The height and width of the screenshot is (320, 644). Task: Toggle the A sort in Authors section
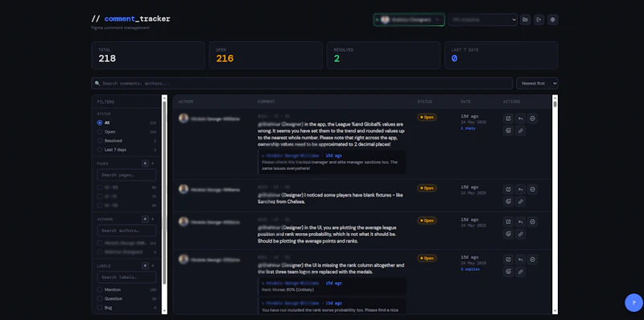click(x=153, y=219)
